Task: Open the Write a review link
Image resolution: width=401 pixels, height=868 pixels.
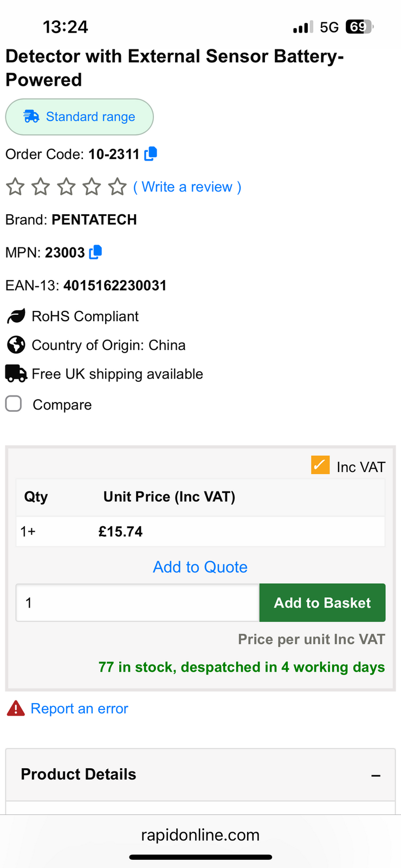Action: pyautogui.click(x=187, y=187)
